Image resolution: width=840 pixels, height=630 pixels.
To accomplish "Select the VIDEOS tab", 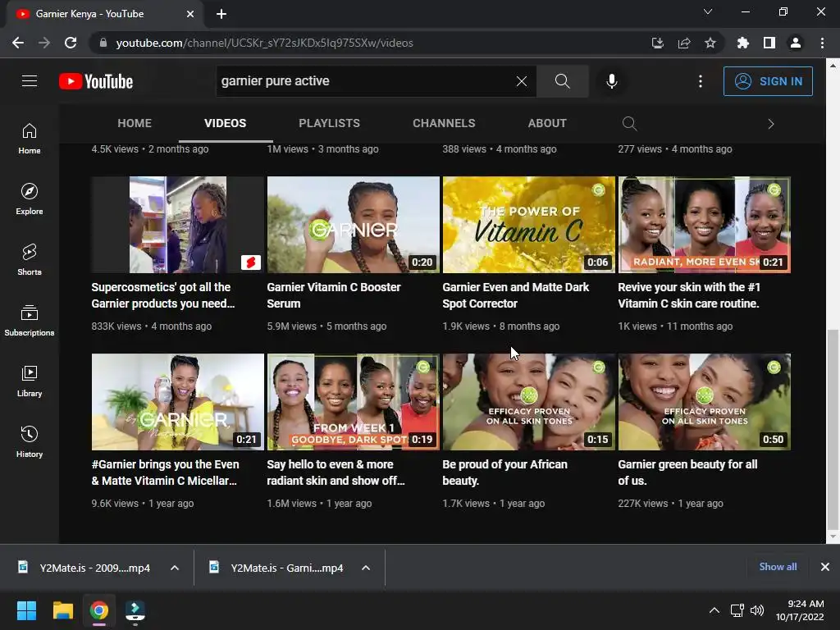I will tap(225, 123).
